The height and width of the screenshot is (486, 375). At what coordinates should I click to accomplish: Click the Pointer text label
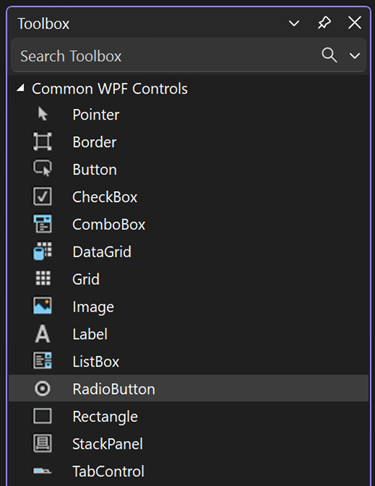pyautogui.click(x=96, y=115)
